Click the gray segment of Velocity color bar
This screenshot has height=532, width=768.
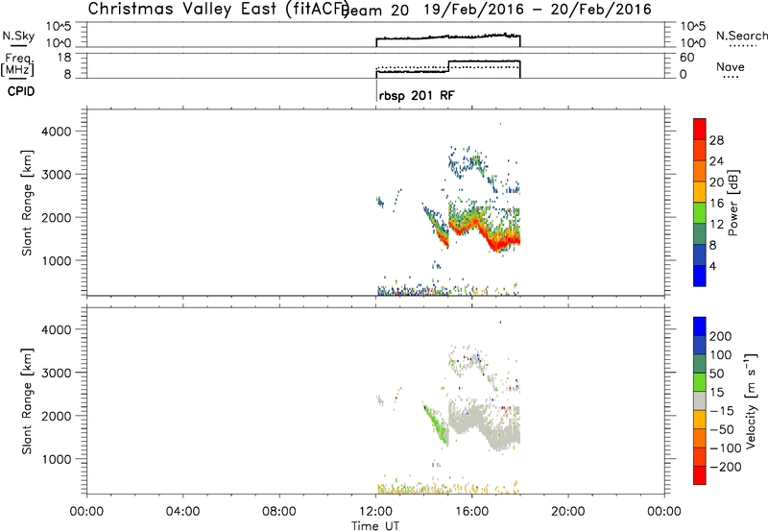700,400
